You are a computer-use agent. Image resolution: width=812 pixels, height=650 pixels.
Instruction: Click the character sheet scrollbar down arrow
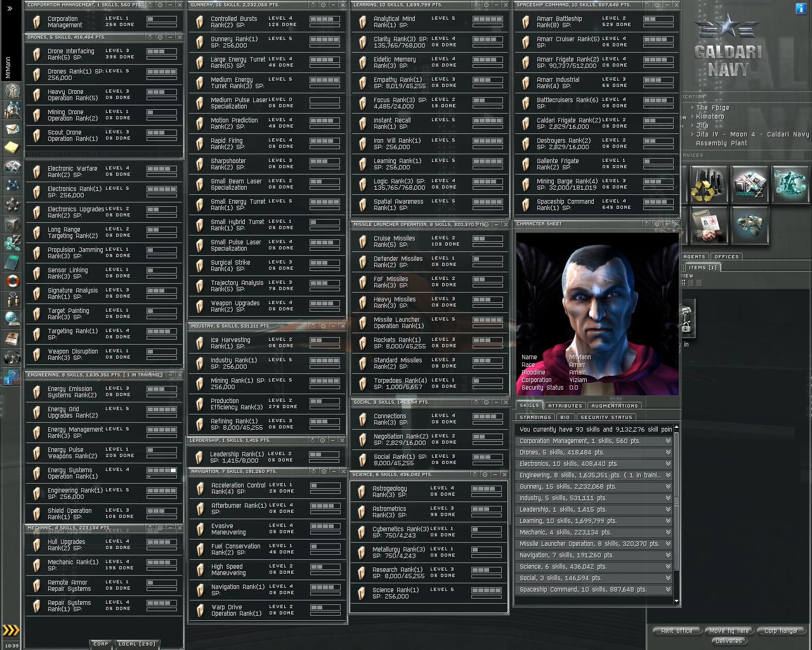point(676,600)
